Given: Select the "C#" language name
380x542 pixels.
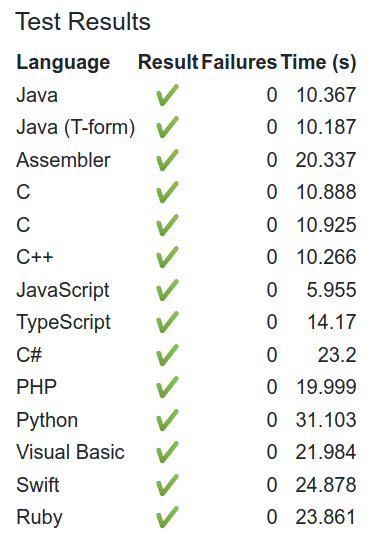Looking at the screenshot, I should 29,355.
